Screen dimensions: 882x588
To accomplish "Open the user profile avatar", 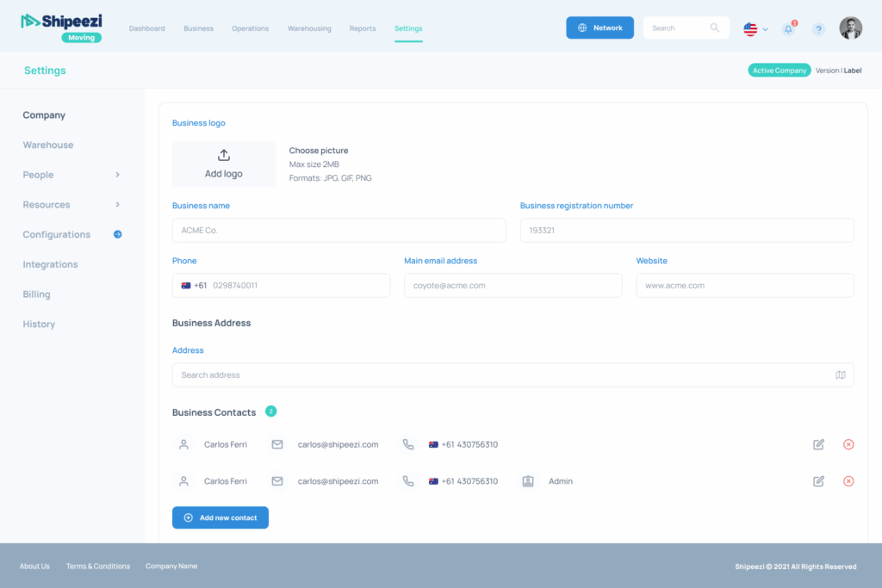I will pos(850,28).
